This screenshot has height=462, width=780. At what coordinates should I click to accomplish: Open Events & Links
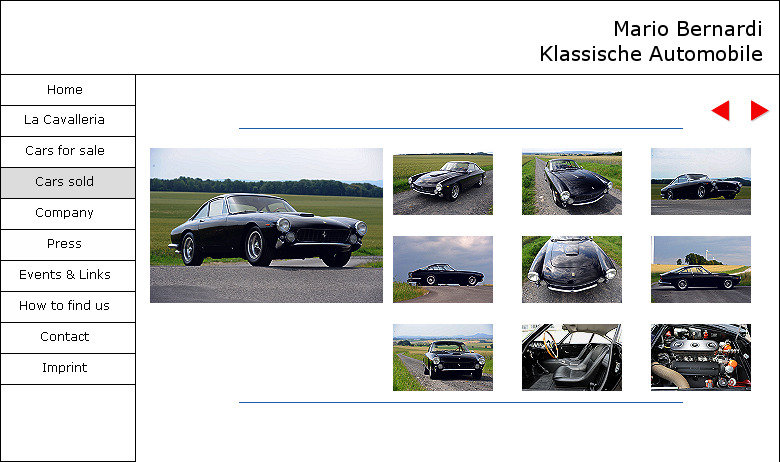click(68, 276)
